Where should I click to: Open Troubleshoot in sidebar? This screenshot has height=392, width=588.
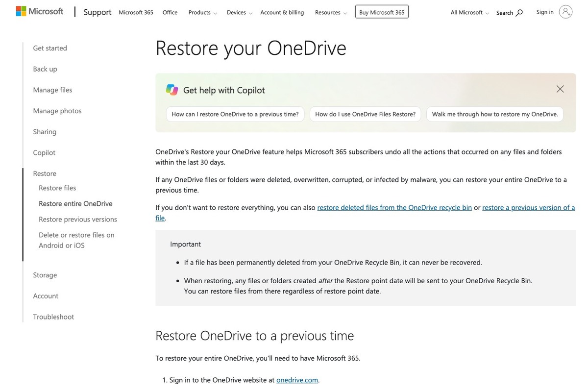(53, 317)
